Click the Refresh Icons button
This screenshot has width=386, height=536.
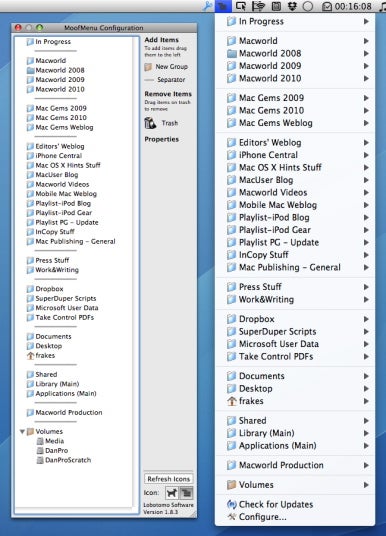[x=169, y=479]
